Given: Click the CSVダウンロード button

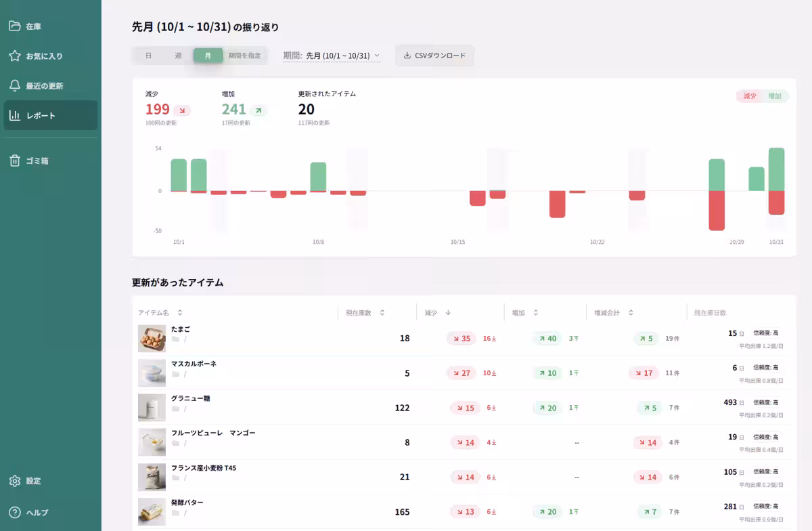Looking at the screenshot, I should click(x=434, y=56).
